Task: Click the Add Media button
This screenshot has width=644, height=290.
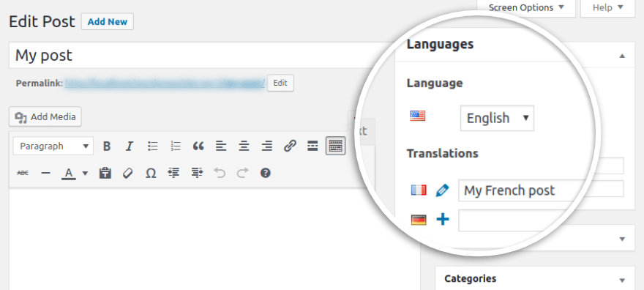Action: (x=45, y=117)
